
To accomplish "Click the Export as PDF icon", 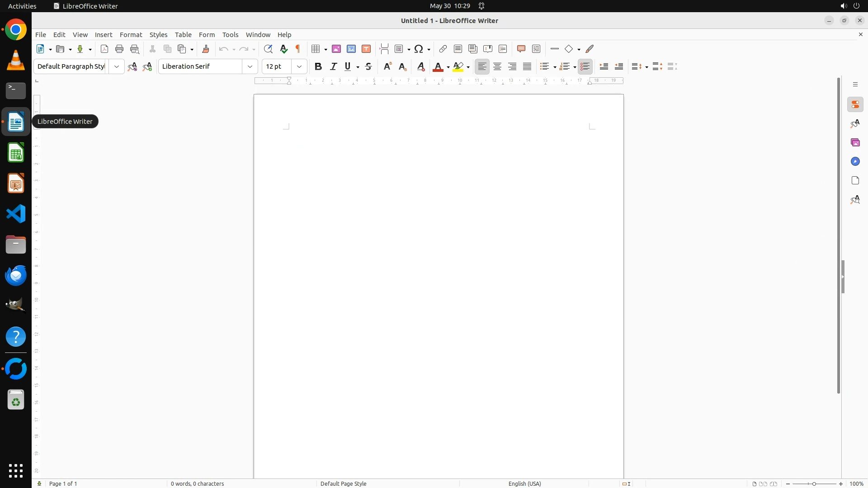I will tap(104, 49).
